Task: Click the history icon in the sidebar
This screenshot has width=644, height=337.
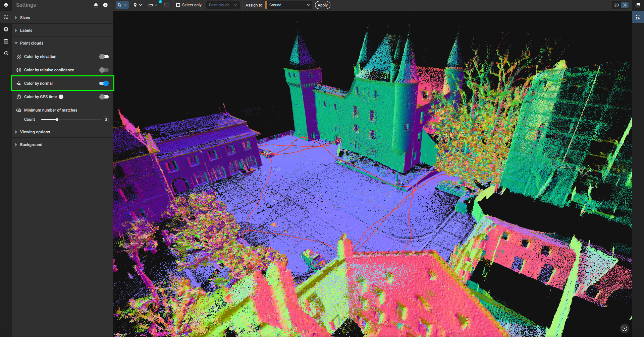Action: click(x=6, y=53)
